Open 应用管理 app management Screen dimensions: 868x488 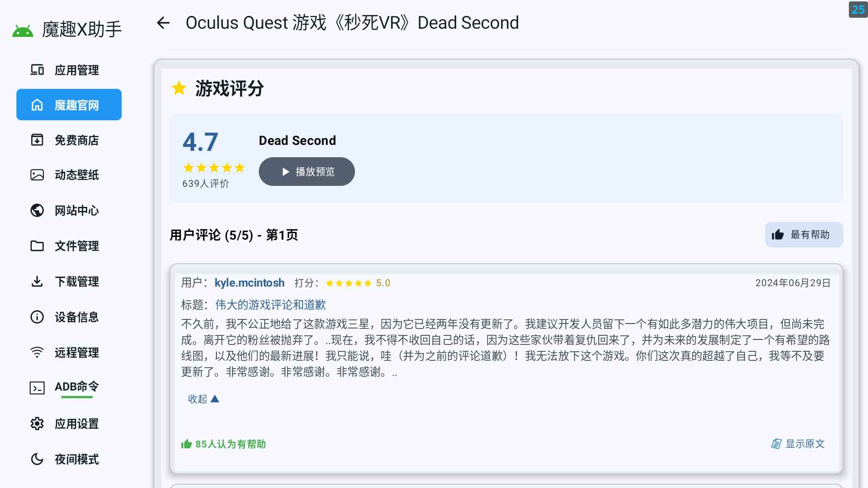pos(69,70)
